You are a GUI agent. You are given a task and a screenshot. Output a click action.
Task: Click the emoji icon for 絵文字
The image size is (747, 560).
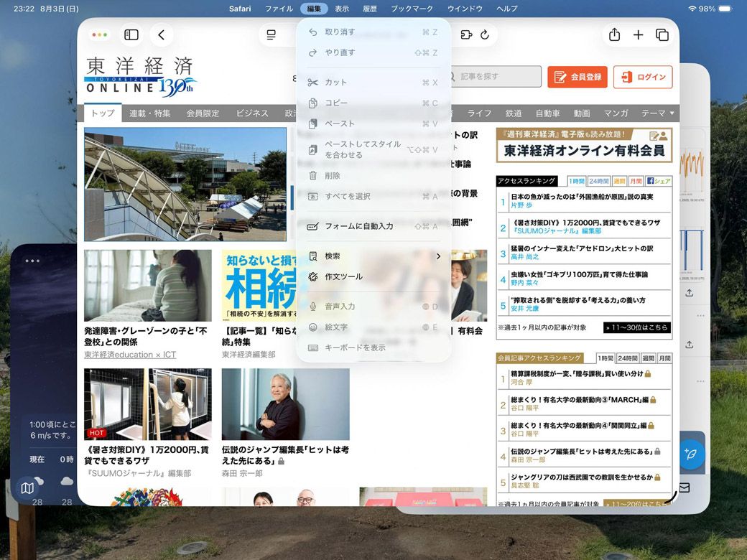point(312,327)
